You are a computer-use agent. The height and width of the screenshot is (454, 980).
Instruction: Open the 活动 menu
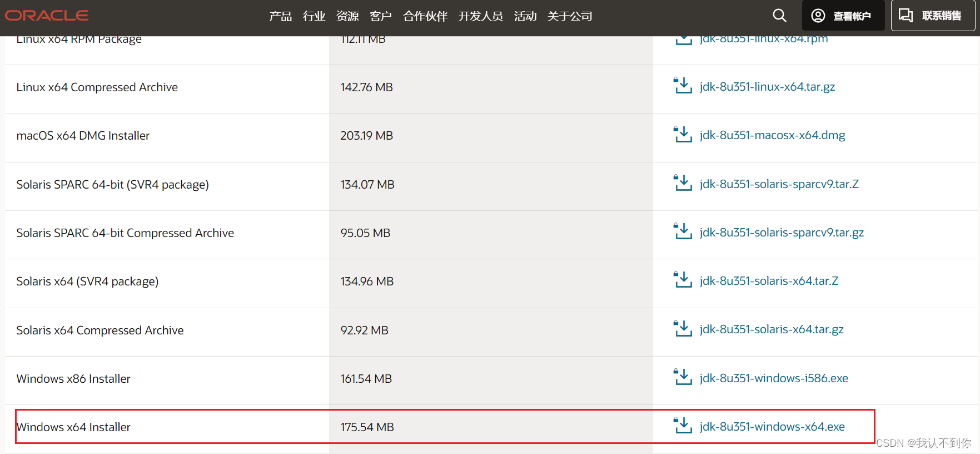[x=525, y=16]
